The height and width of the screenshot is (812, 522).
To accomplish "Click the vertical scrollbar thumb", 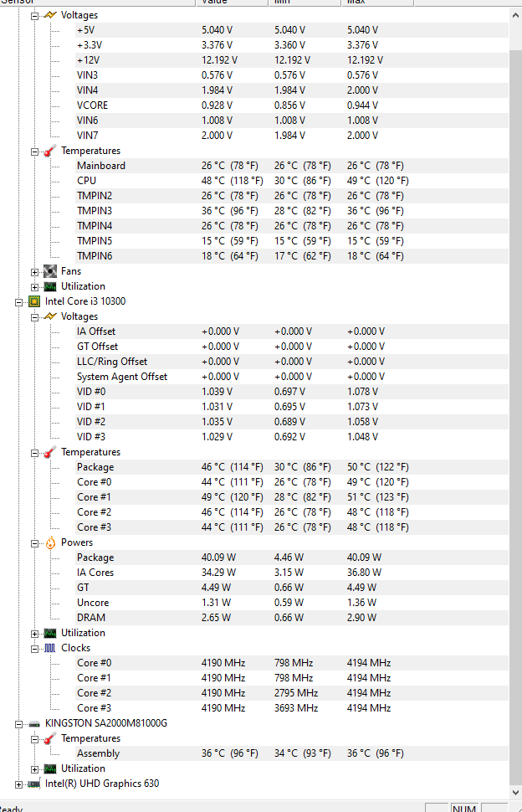I will 515,419.
